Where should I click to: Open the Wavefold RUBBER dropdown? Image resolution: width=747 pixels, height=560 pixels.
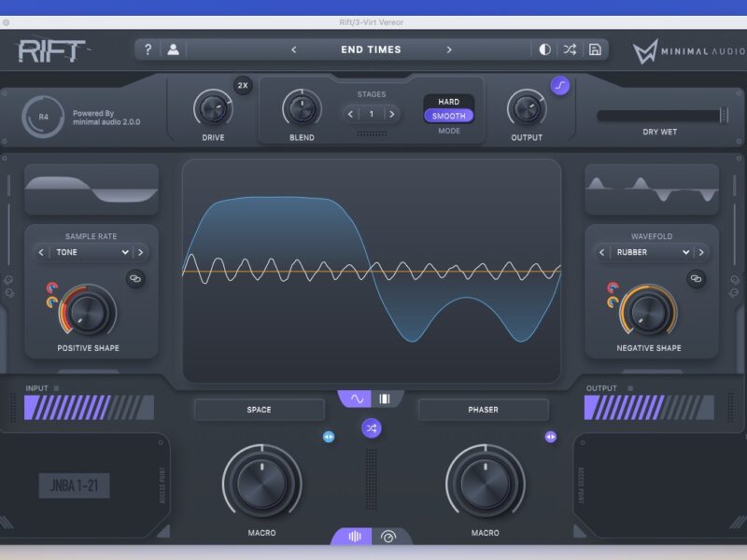click(652, 252)
